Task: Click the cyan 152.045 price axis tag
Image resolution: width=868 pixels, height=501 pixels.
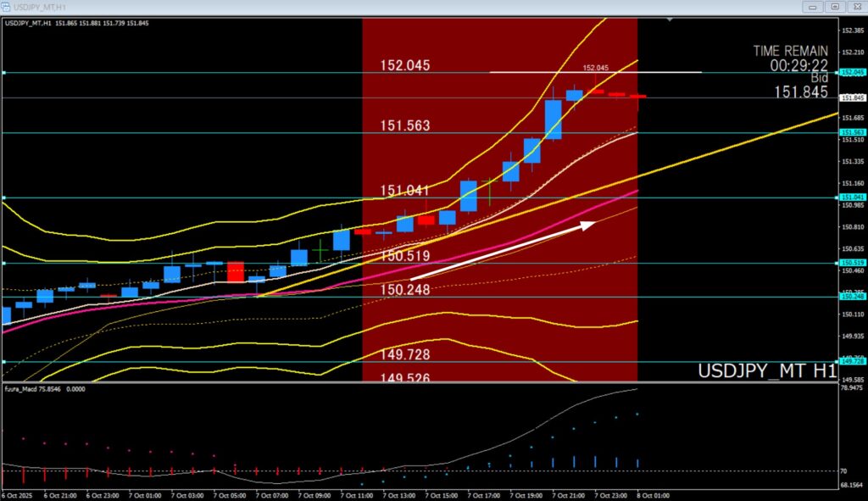Action: pyautogui.click(x=851, y=73)
